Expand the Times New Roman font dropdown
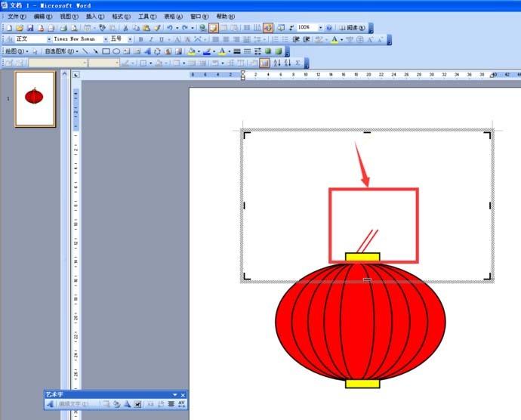 click(105, 39)
